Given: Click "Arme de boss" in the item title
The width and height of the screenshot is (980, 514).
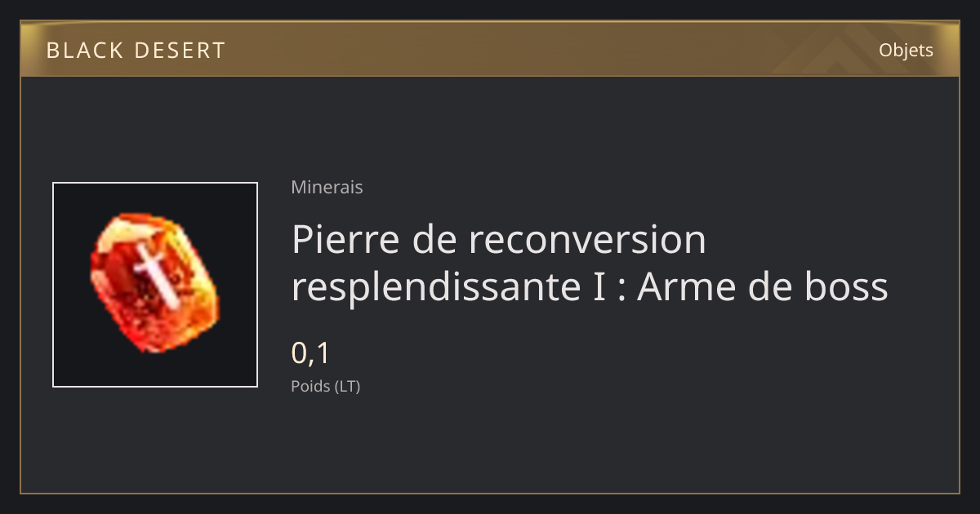Looking at the screenshot, I should (763, 287).
